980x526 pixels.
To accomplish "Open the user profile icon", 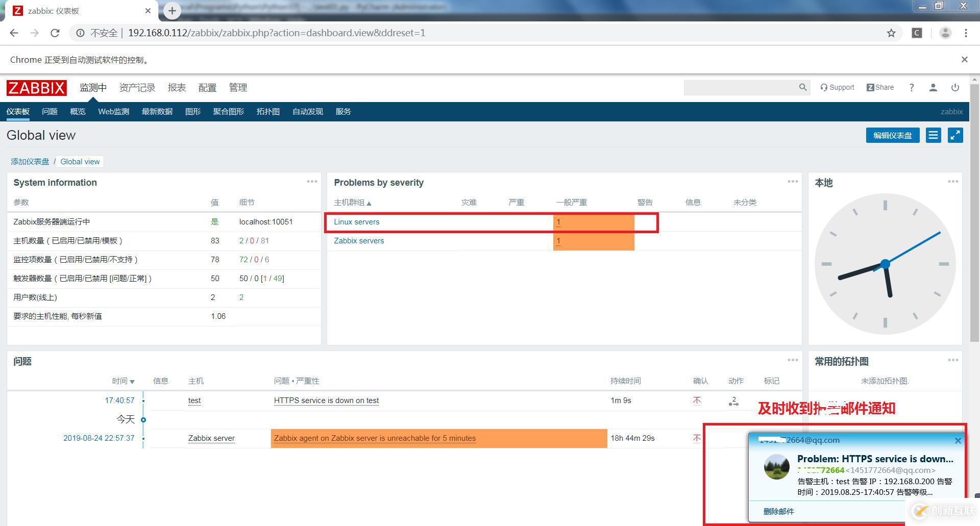I will (933, 88).
